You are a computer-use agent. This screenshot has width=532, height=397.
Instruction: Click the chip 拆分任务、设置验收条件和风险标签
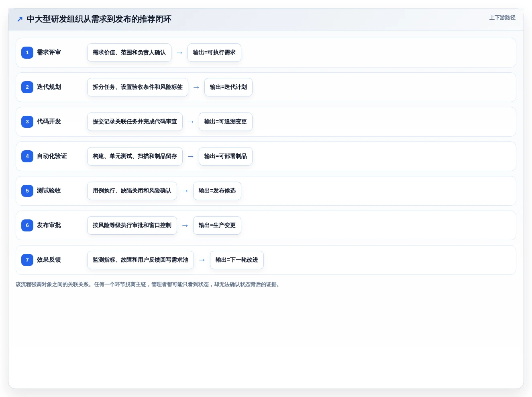[138, 87]
